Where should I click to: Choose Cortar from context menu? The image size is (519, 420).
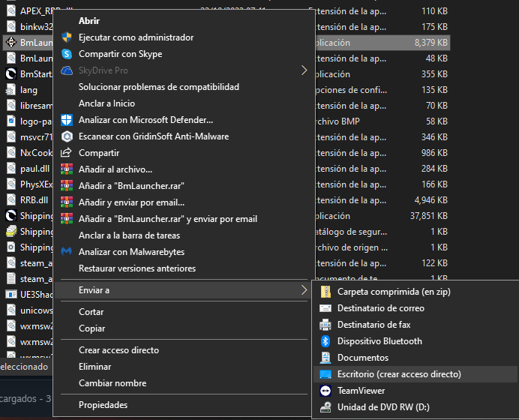pyautogui.click(x=91, y=312)
